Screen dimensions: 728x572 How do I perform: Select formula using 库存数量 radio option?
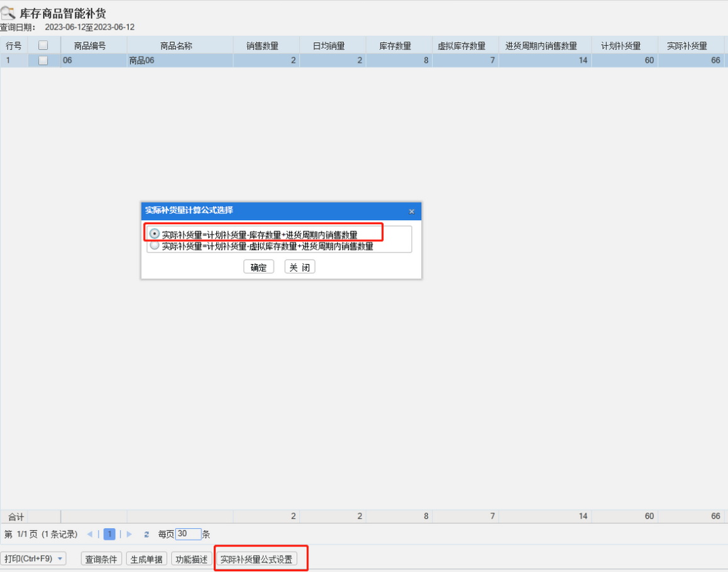click(155, 233)
